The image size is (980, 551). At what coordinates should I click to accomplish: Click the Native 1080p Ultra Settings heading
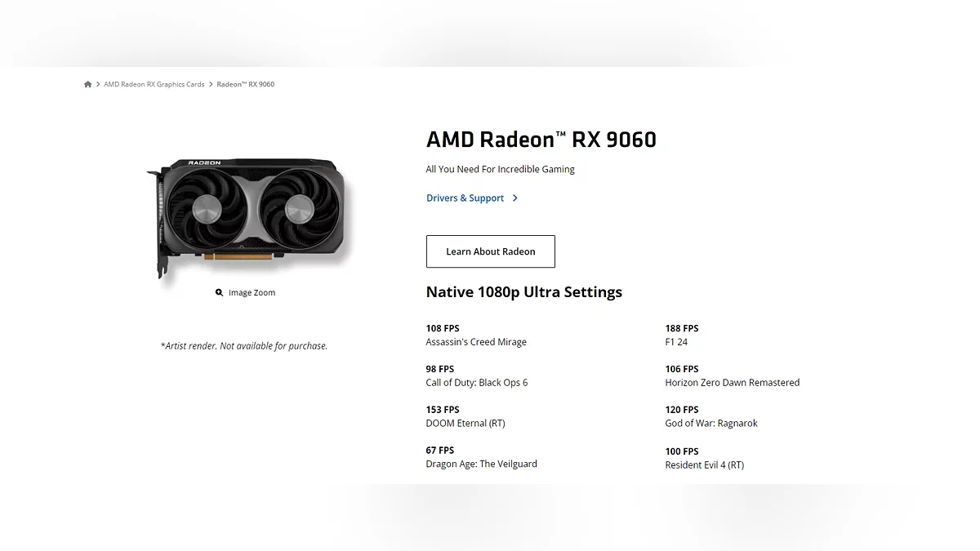click(523, 292)
